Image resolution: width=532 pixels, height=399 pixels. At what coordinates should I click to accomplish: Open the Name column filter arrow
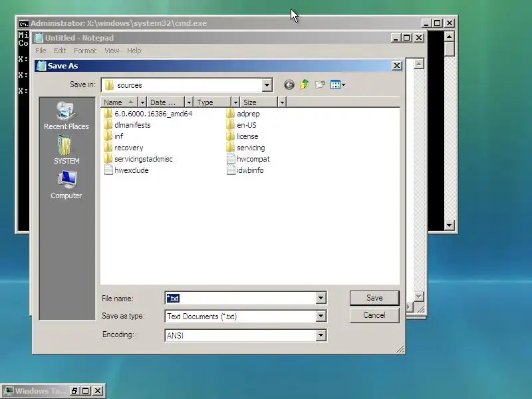point(142,102)
